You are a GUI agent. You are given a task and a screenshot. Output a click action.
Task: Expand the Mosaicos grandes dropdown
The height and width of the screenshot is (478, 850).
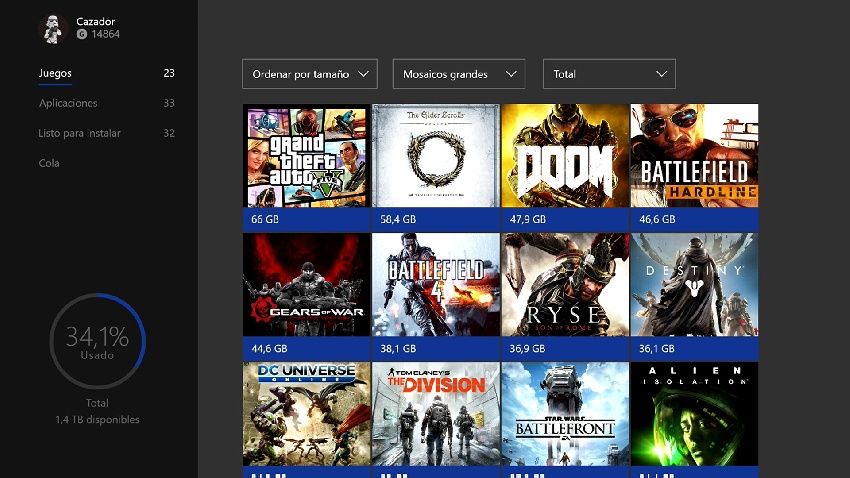pyautogui.click(x=459, y=74)
